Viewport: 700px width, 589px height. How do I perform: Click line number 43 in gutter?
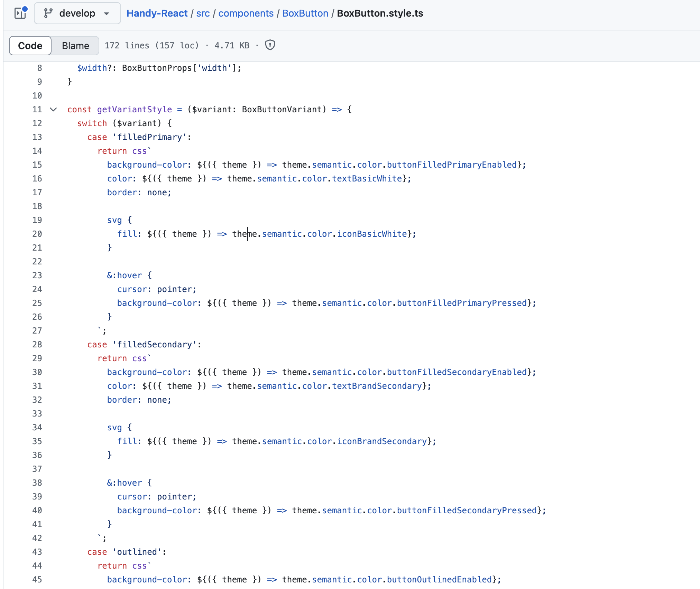37,552
